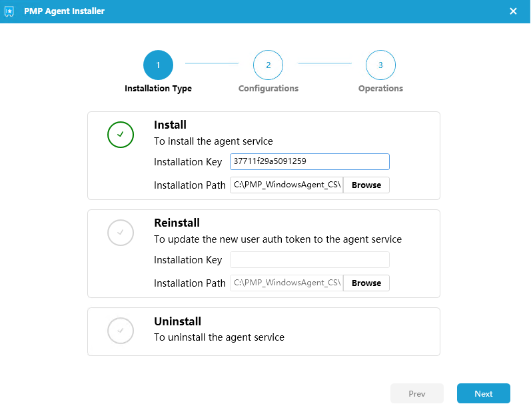The image size is (531, 420).
Task: Select the Install option checkmark circle
Action: click(121, 135)
